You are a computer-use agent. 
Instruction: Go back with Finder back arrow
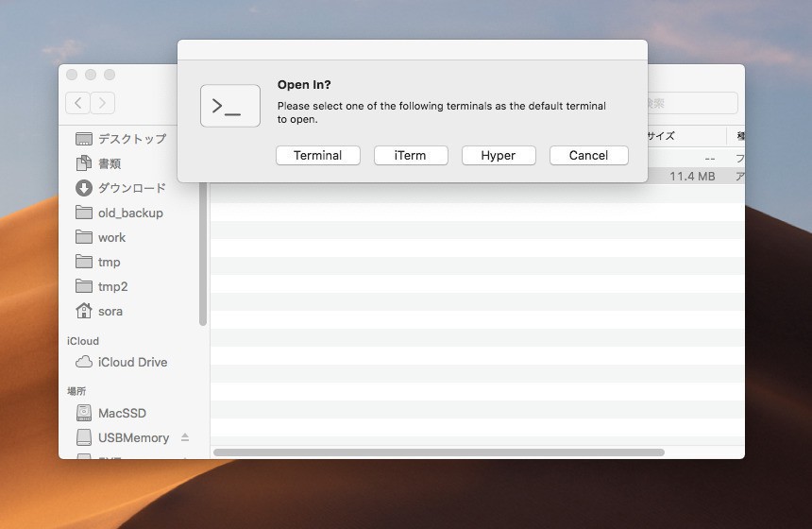coord(77,103)
